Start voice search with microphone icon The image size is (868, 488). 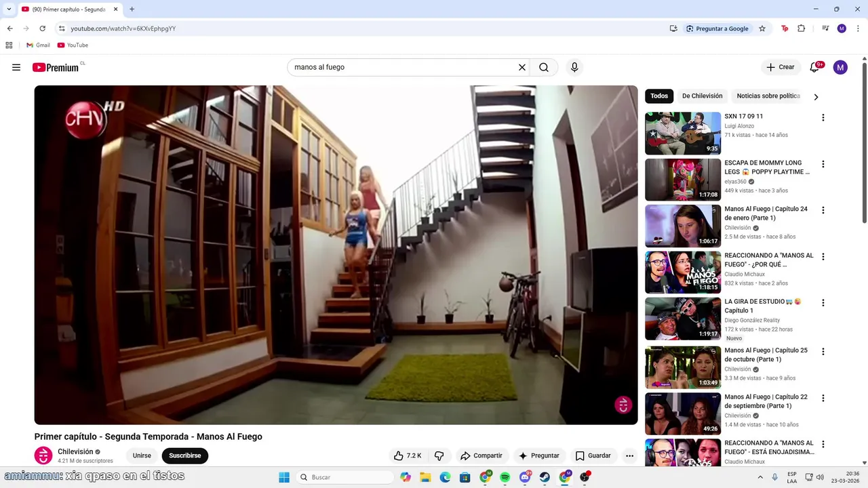pos(574,67)
